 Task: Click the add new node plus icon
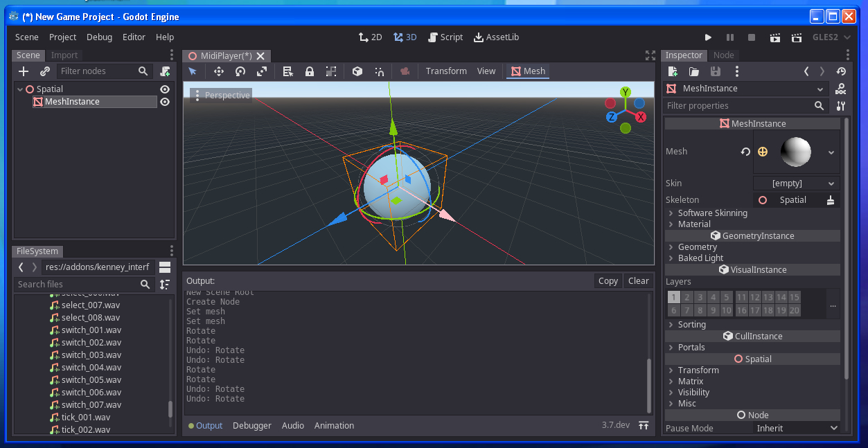(x=24, y=71)
